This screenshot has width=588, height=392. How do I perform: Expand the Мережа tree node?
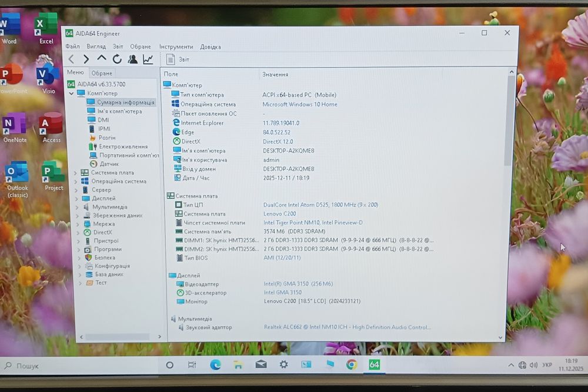pos(78,224)
